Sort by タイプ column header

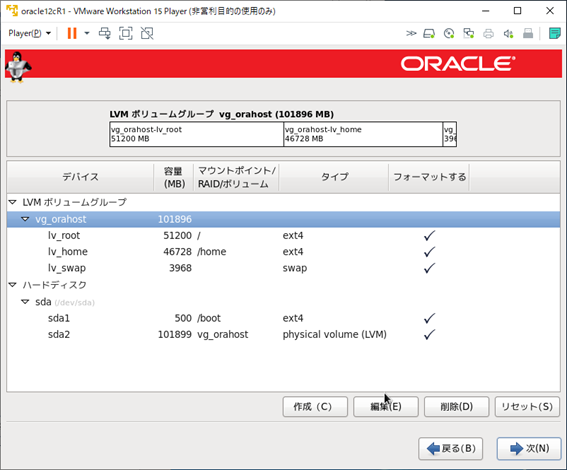pyautogui.click(x=334, y=177)
